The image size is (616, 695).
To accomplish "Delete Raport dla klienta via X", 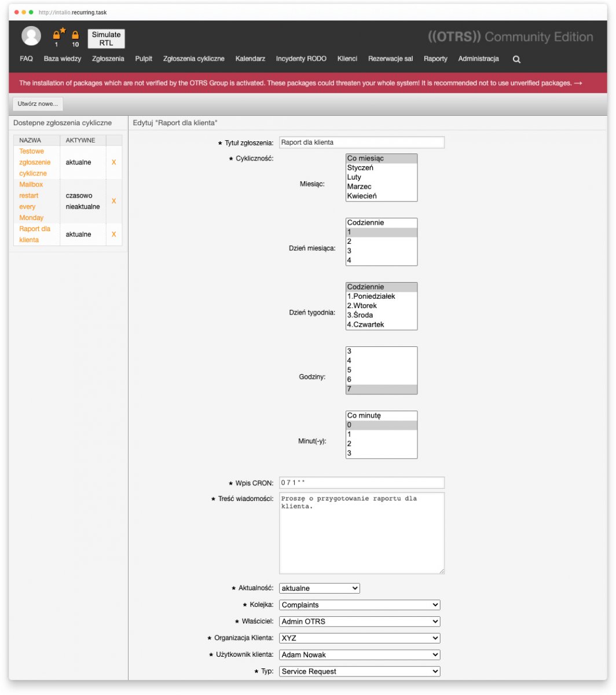I will [x=113, y=235].
